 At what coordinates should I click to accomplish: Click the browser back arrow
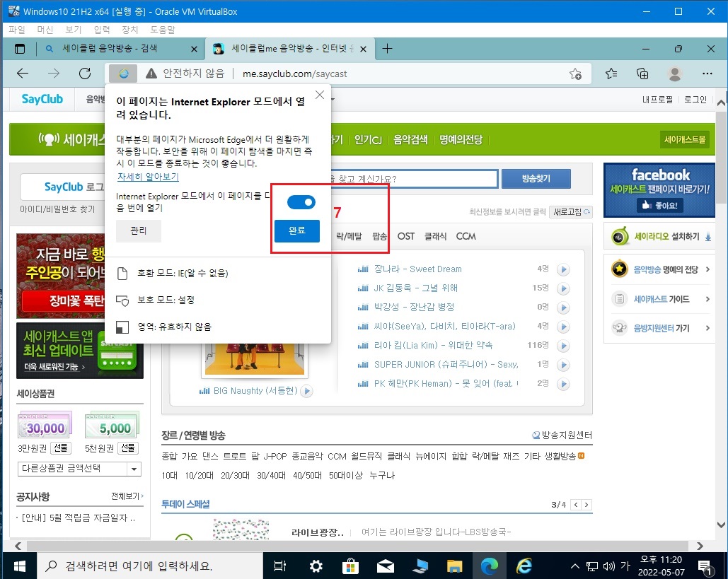click(23, 74)
